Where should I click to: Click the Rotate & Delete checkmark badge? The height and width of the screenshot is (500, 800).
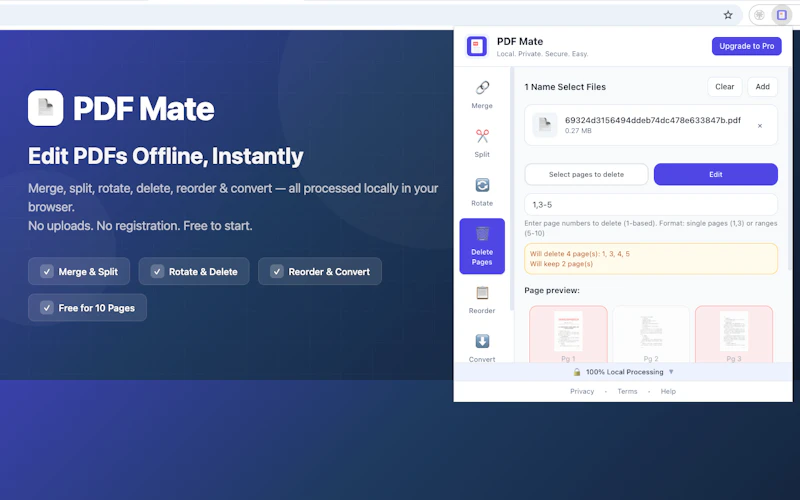point(194,271)
